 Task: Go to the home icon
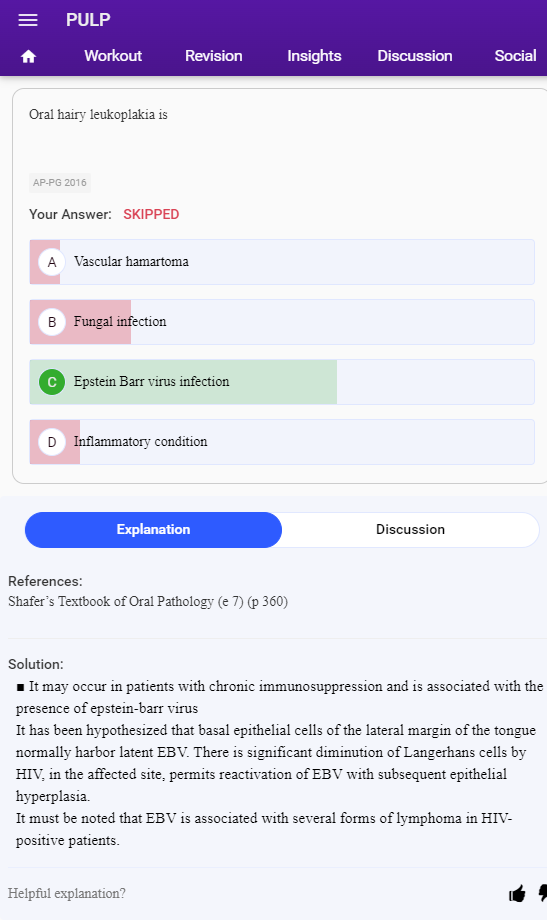pos(28,56)
